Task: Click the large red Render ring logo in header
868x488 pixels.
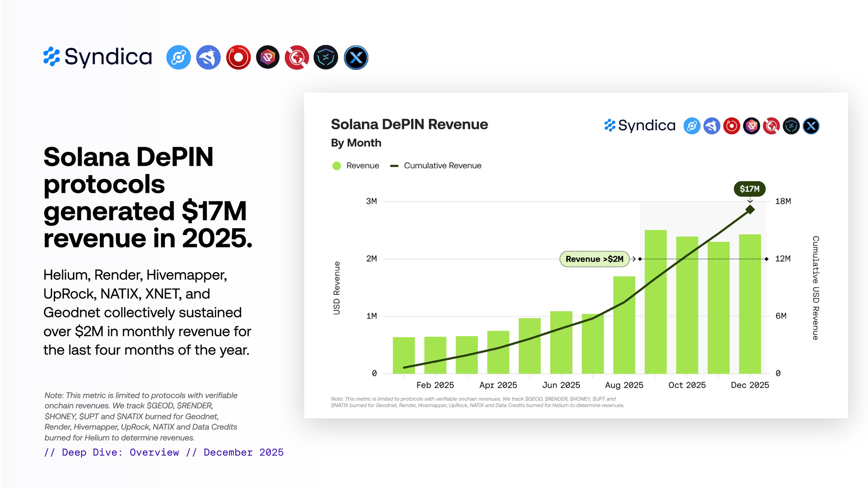Action: coord(238,57)
